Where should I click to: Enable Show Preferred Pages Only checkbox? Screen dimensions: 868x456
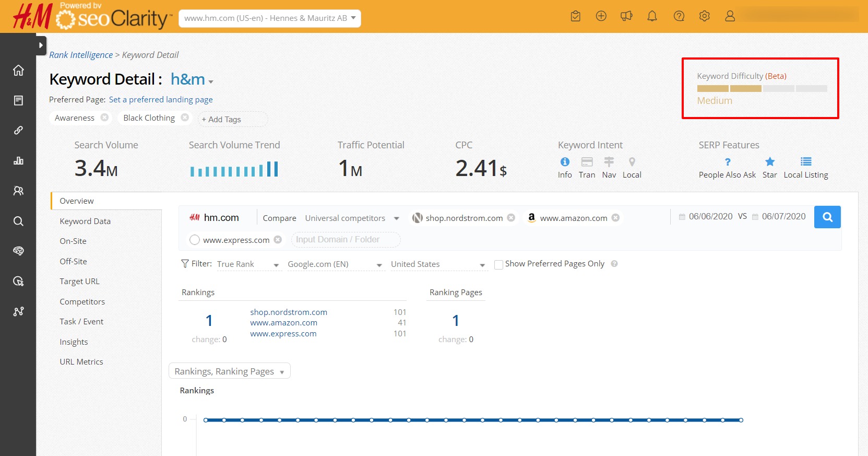[x=498, y=264]
